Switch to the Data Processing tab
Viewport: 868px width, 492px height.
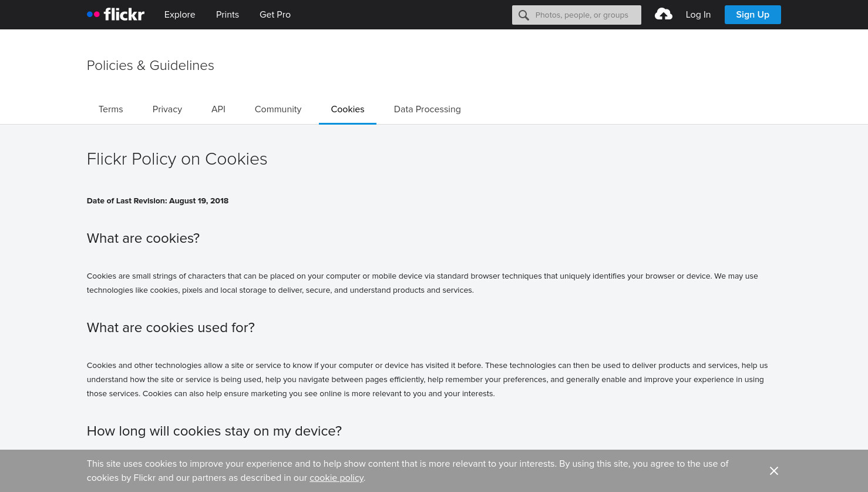click(x=428, y=109)
